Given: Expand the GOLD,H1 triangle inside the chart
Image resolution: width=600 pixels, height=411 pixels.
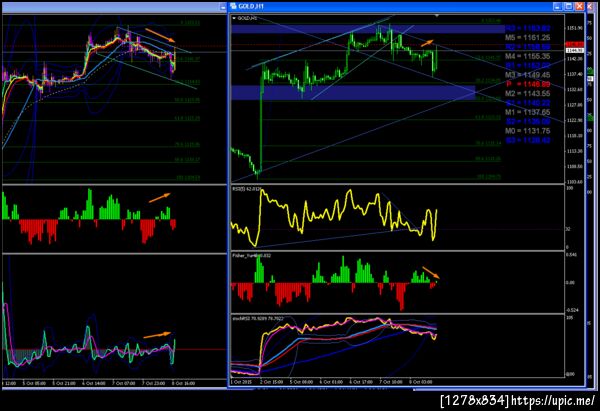Looking at the screenshot, I should [235, 18].
